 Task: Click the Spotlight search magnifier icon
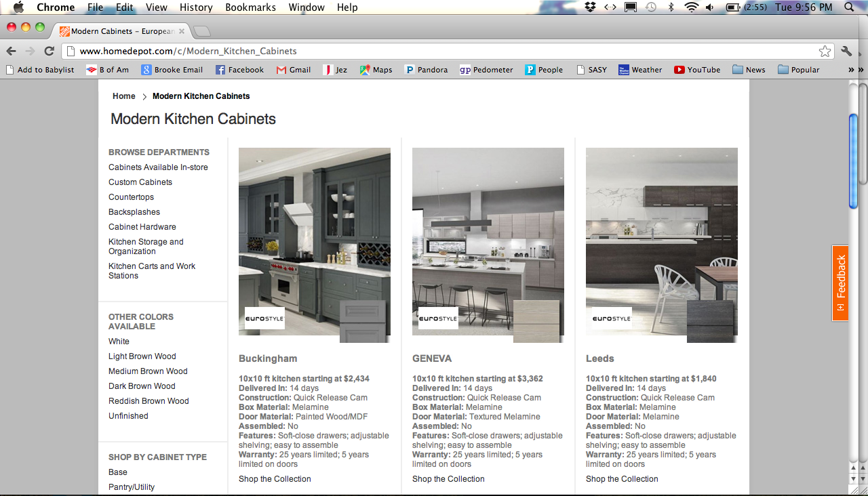click(x=850, y=7)
